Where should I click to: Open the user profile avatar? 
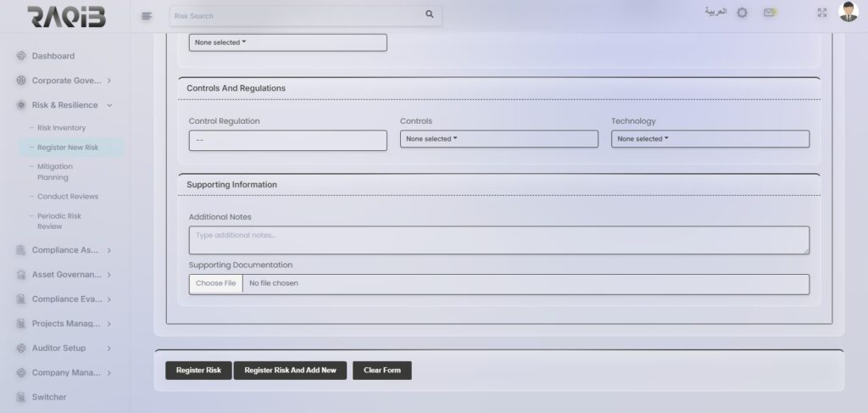[848, 12]
